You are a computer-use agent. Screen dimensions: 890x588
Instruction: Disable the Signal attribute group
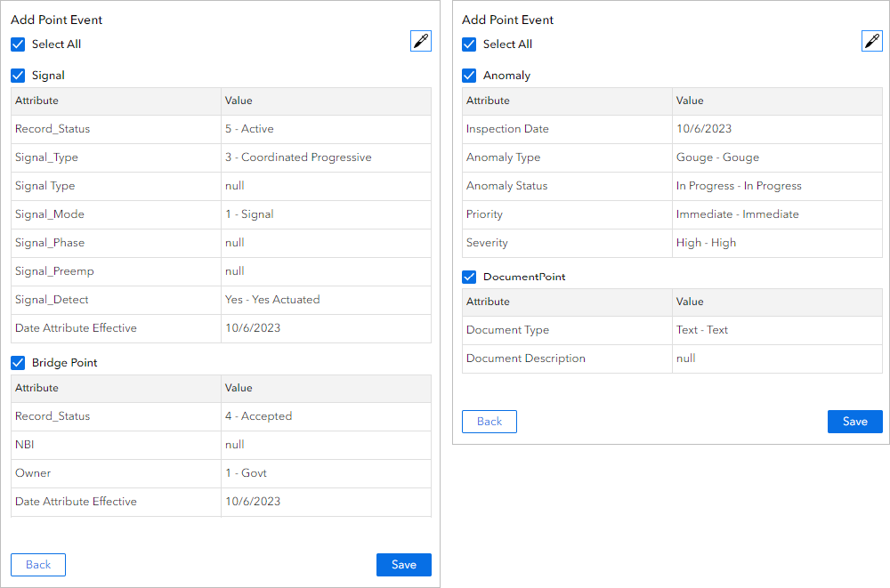[x=18, y=76]
